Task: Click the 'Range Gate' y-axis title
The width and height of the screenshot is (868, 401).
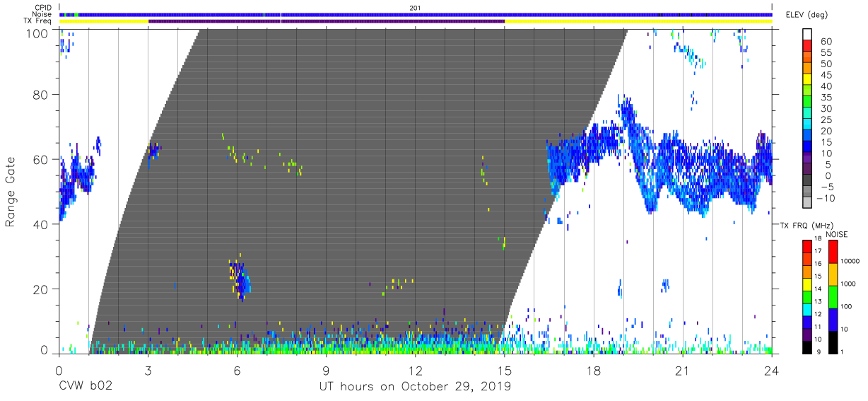Action: 11,192
